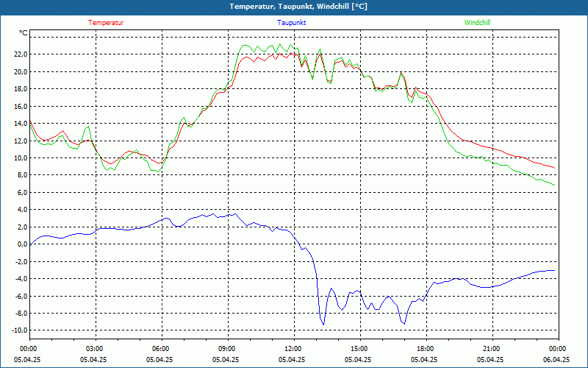The image size is (588, 368).
Task: Click the 4,0 y-axis value
Action: [23, 210]
